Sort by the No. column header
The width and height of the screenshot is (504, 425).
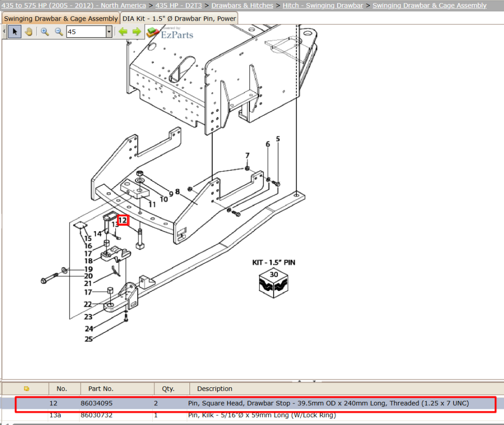61,389
